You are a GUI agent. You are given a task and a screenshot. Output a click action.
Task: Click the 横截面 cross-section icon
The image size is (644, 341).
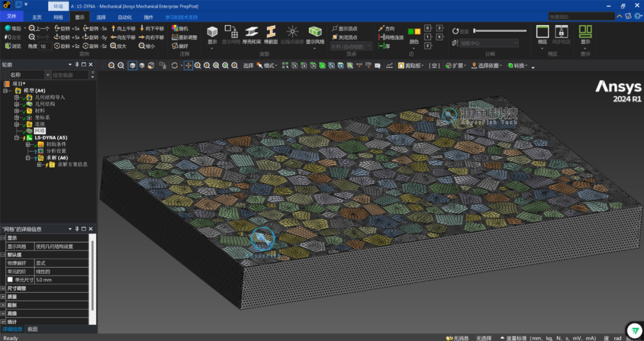tap(271, 32)
